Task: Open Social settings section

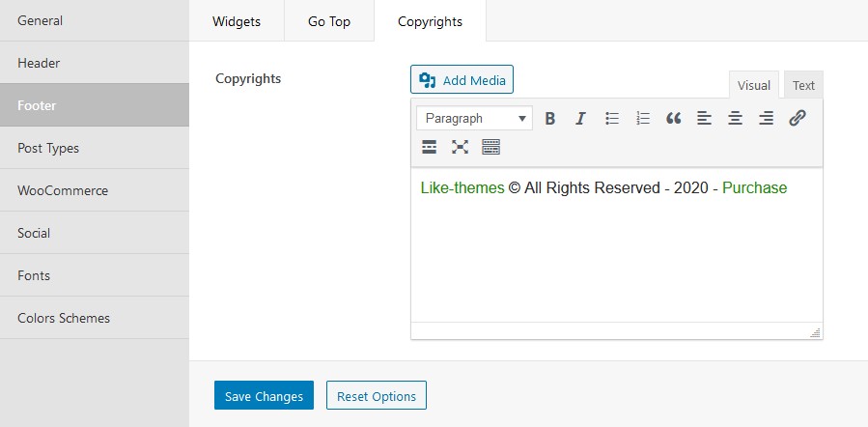Action: point(94,233)
